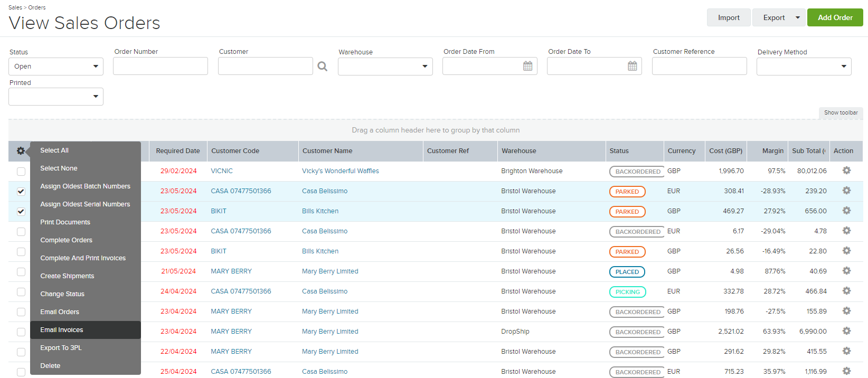Open action gear for the 656.00 subtotal order
The width and height of the screenshot is (868, 378).
[846, 211]
